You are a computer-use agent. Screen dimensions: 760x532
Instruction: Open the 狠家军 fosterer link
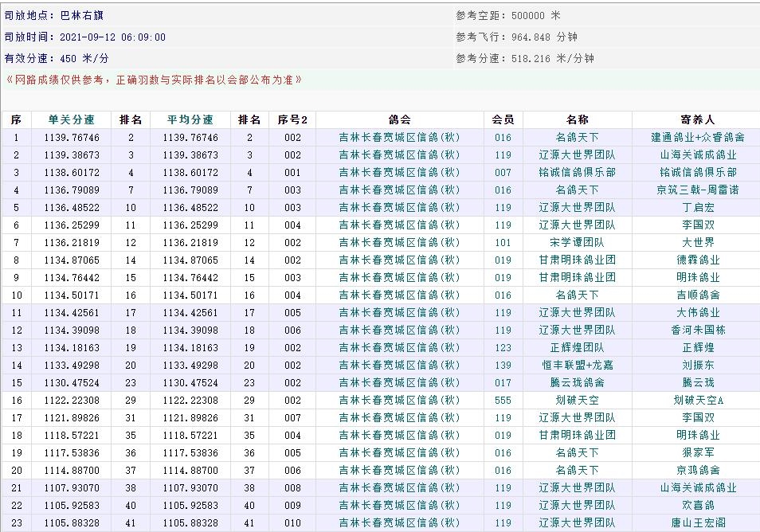click(698, 452)
